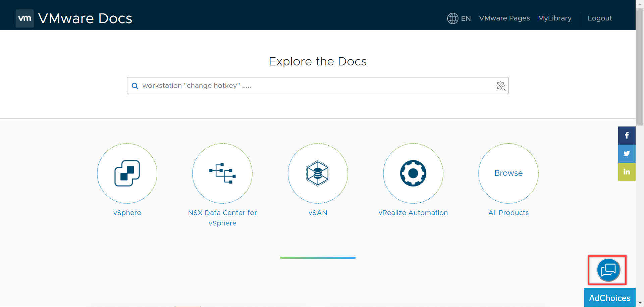Open the globe icon language menu
This screenshot has width=644, height=307.
click(452, 18)
